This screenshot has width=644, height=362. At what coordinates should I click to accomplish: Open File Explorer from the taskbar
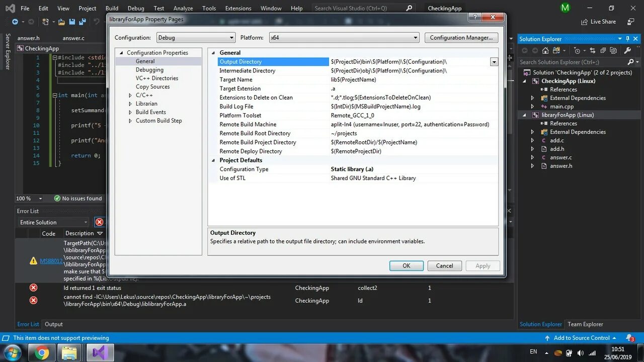coord(69,353)
